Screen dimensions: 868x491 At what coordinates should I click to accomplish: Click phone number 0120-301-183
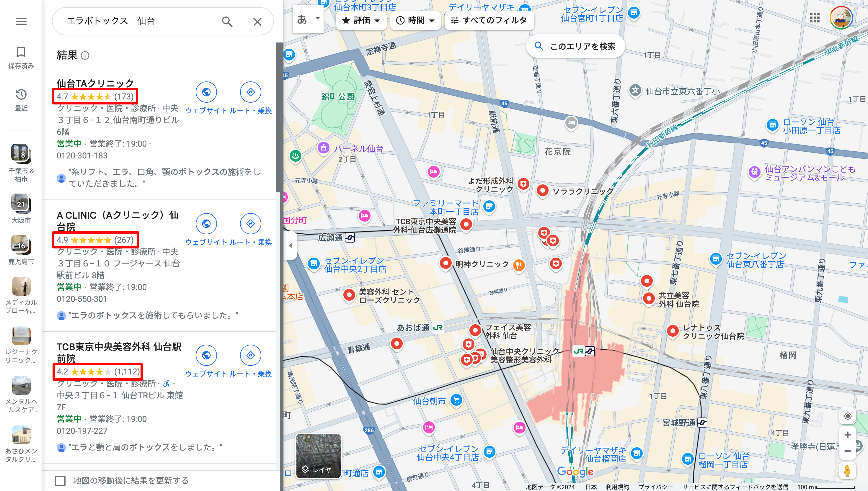coord(82,156)
